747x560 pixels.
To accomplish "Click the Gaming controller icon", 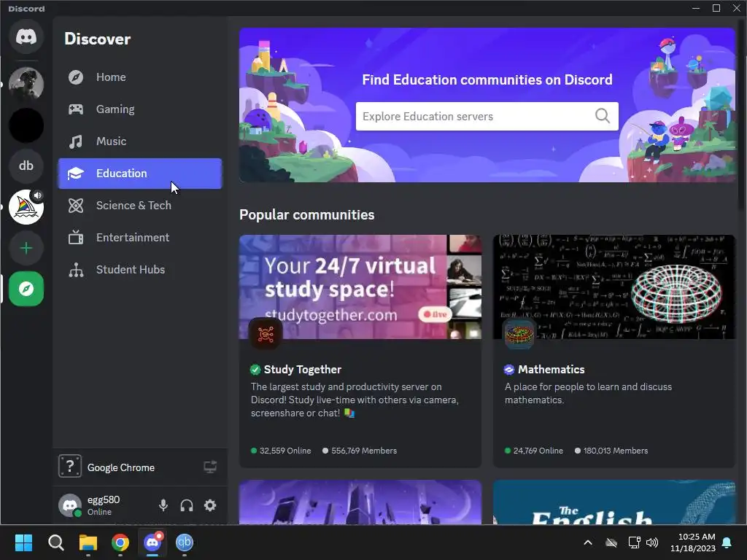I will (76, 109).
